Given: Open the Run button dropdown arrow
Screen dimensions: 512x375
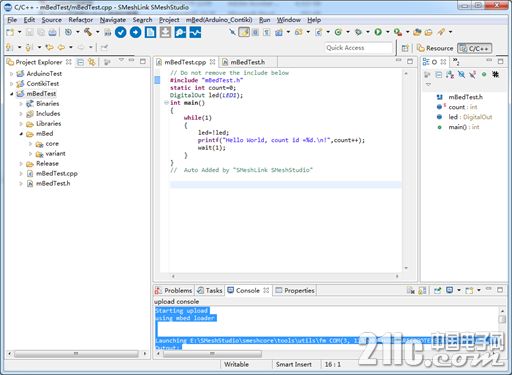Looking at the screenshot, I should (x=387, y=32).
